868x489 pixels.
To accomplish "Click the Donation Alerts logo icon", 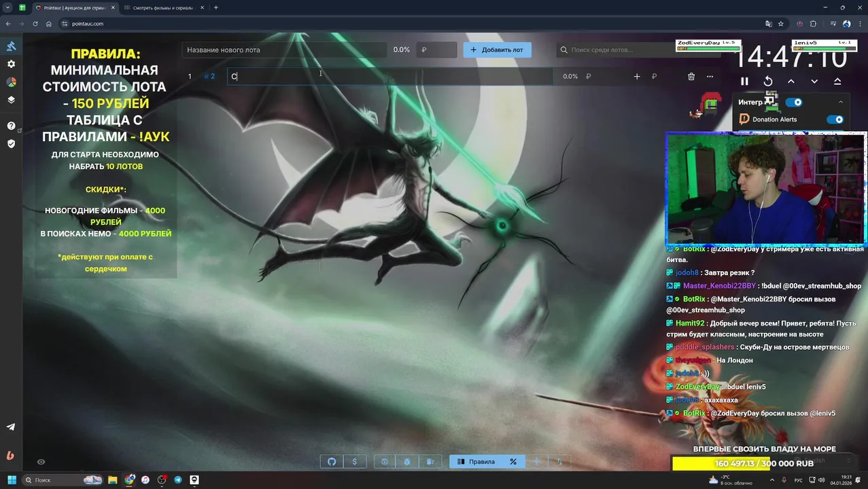I will pyautogui.click(x=744, y=119).
